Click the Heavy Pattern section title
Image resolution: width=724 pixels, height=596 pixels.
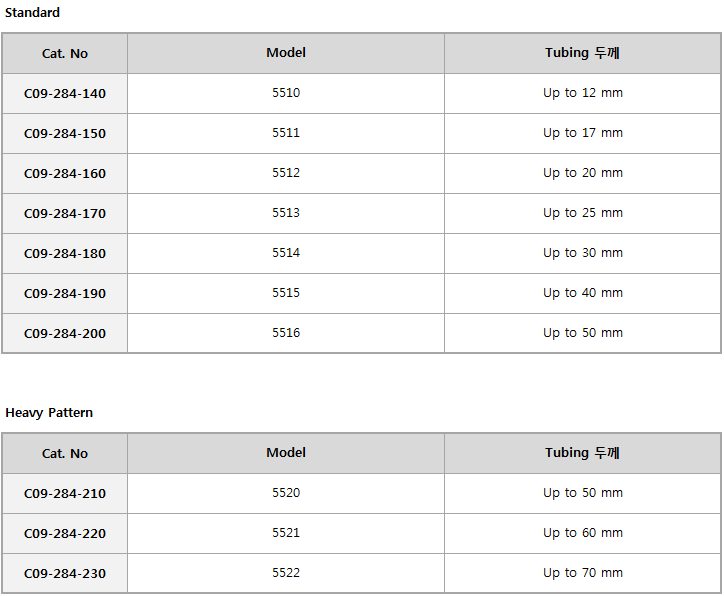tap(49, 413)
